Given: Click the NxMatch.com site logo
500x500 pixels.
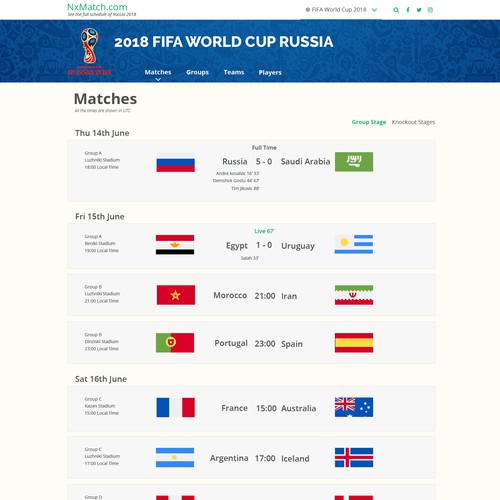Looking at the screenshot, I should 97,7.
